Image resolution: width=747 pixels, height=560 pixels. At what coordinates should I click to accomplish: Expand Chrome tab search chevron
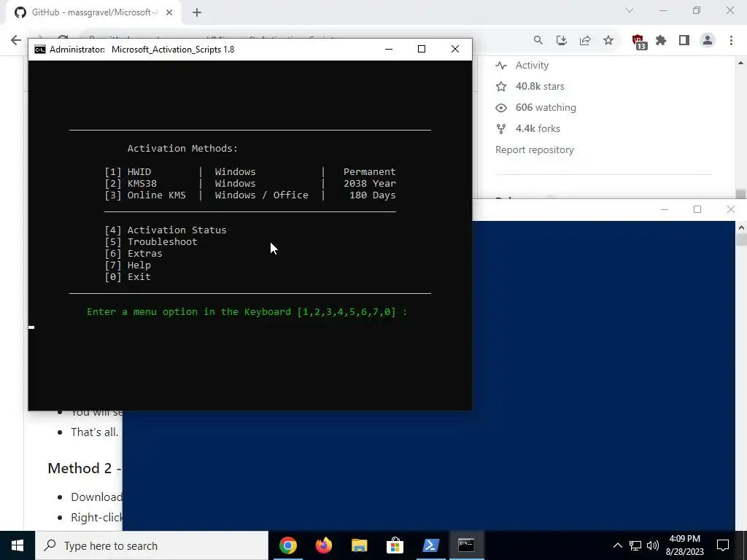tap(630, 10)
